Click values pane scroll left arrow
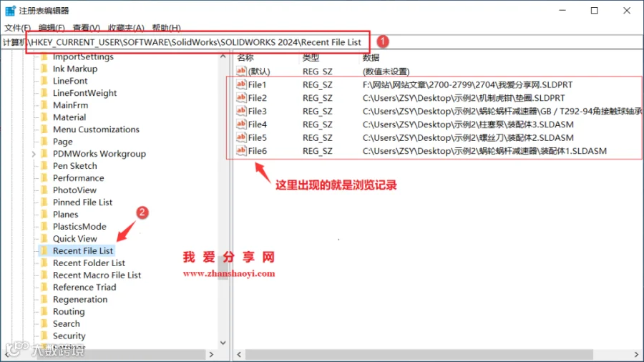This screenshot has width=644, height=362. 239,354
